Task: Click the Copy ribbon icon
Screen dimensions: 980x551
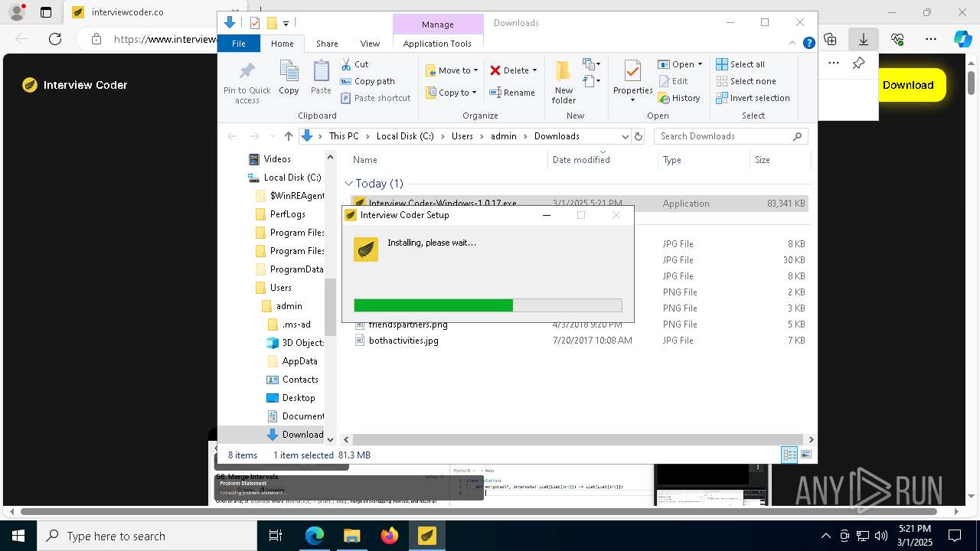Action: click(289, 78)
